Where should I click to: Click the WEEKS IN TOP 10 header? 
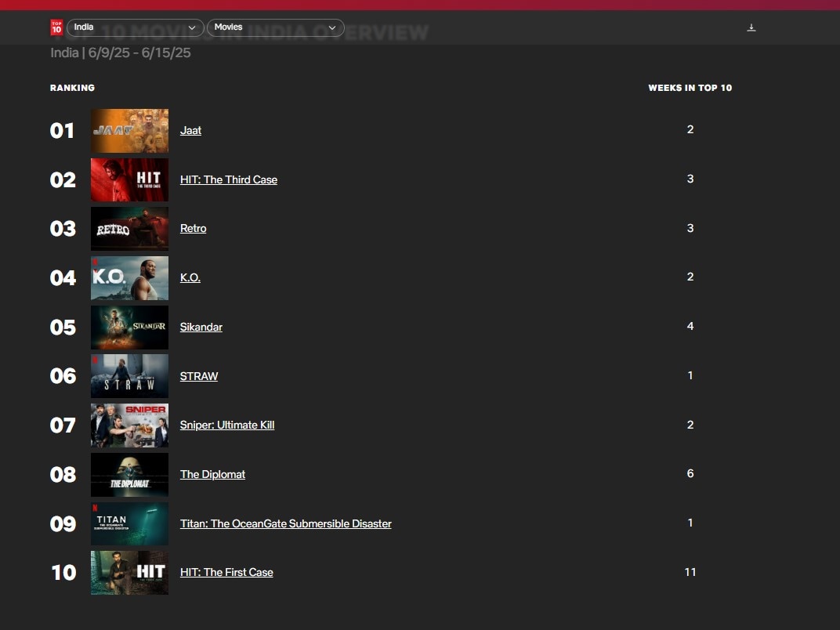coord(690,88)
